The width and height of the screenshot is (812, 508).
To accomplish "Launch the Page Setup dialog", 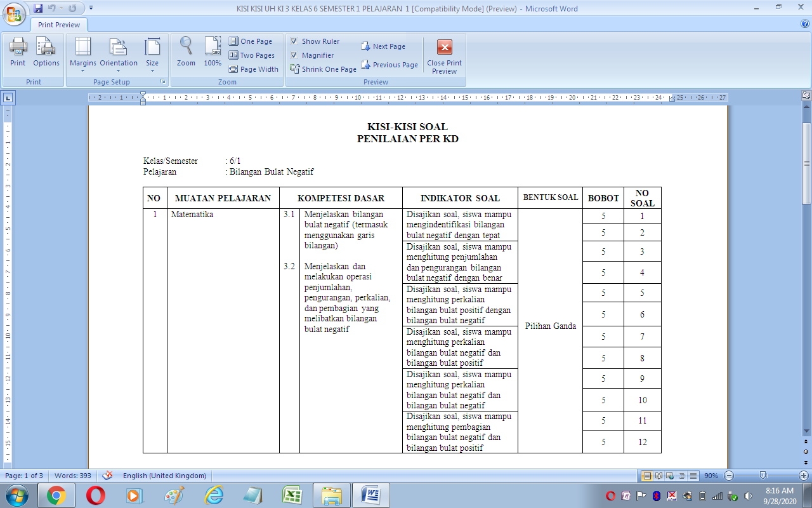I will 163,82.
